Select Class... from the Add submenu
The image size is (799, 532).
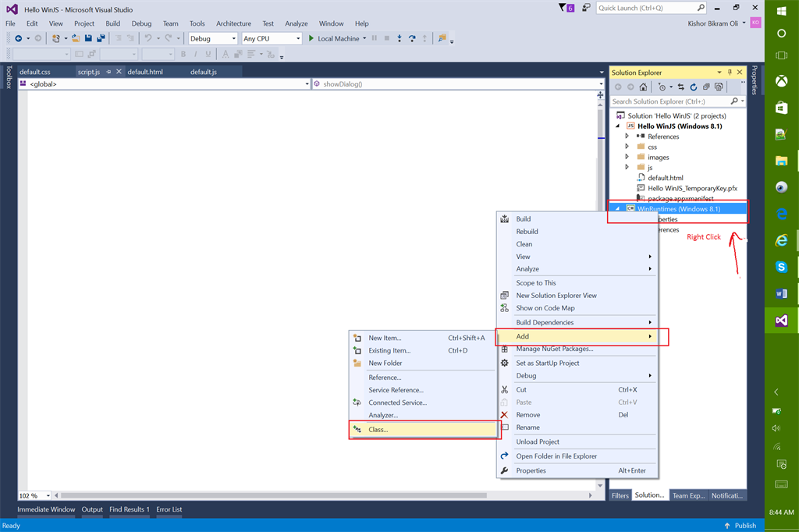[x=378, y=429]
